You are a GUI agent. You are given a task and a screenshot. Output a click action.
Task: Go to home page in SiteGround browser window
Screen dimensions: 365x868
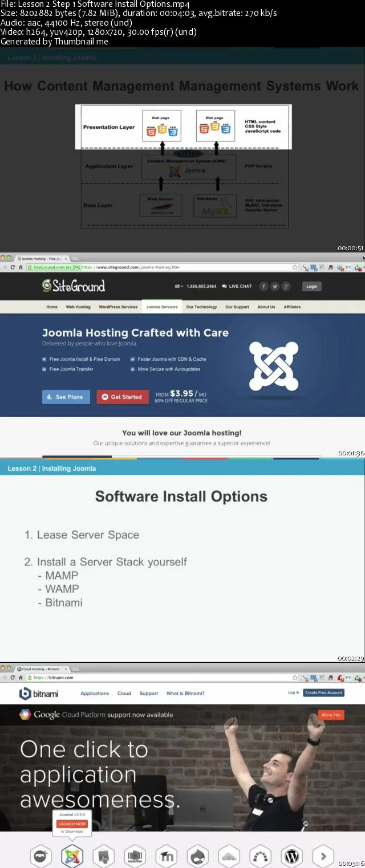[21, 267]
